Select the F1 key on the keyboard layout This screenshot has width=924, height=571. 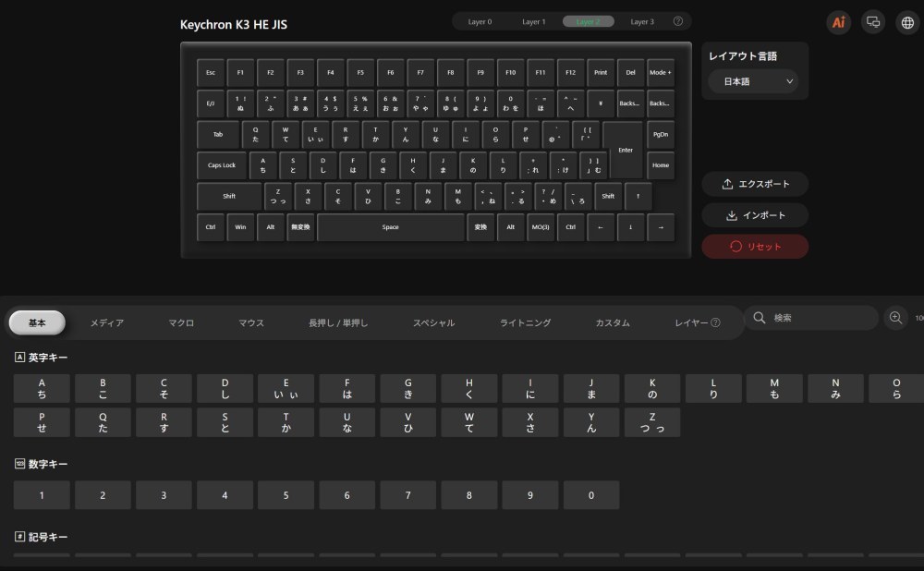240,72
